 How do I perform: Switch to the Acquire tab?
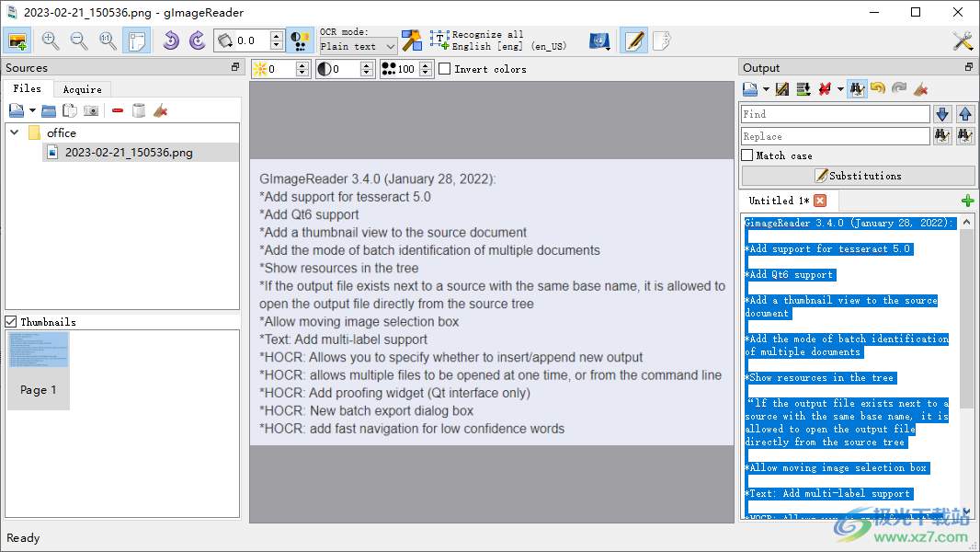[x=83, y=89]
